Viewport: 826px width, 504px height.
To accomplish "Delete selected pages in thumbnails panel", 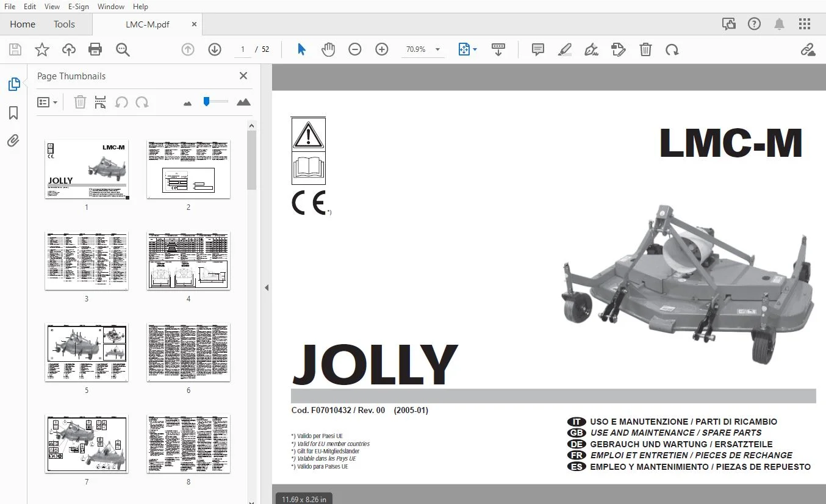I will pos(80,102).
